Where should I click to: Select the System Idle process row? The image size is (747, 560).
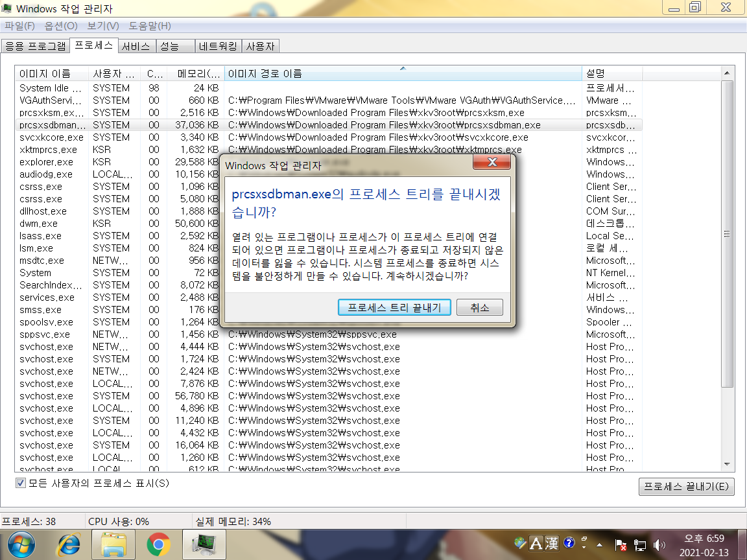point(329,88)
